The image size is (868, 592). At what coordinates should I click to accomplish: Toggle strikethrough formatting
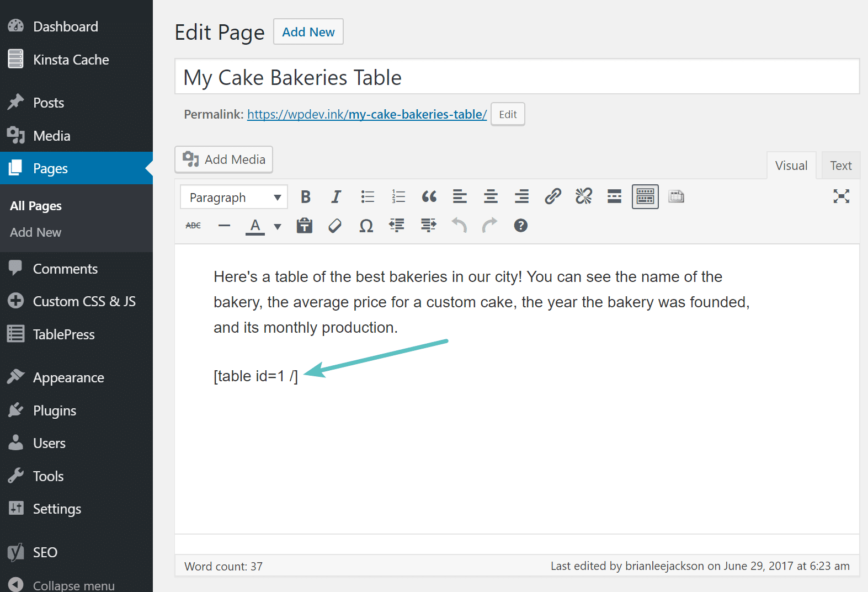(193, 226)
